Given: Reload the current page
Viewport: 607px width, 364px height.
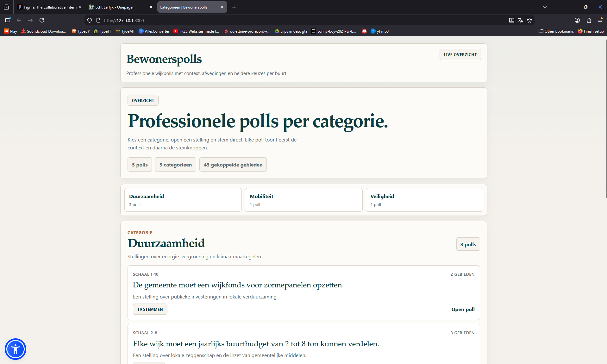Looking at the screenshot, I should pyautogui.click(x=42, y=20).
